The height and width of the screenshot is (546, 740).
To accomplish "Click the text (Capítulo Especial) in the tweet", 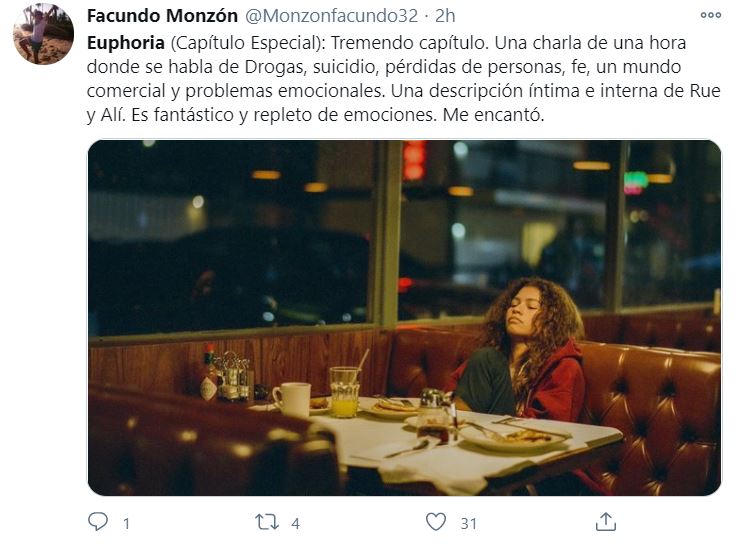I will [x=245, y=43].
